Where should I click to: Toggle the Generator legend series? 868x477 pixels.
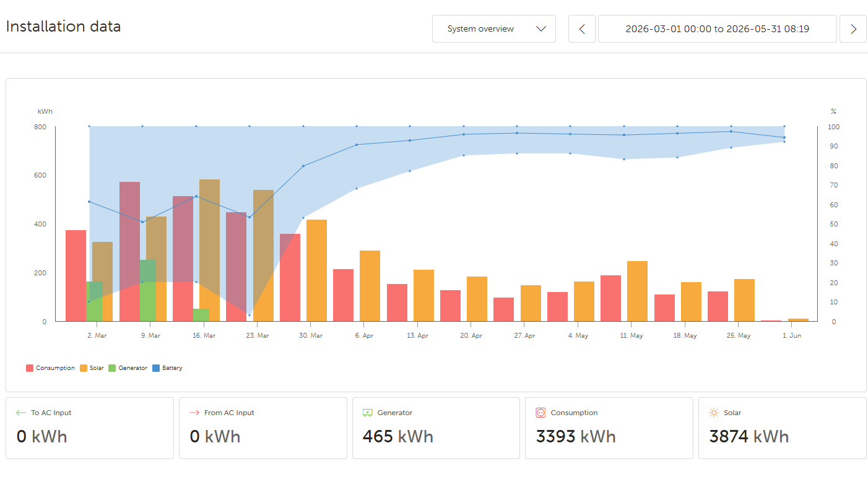(x=128, y=368)
